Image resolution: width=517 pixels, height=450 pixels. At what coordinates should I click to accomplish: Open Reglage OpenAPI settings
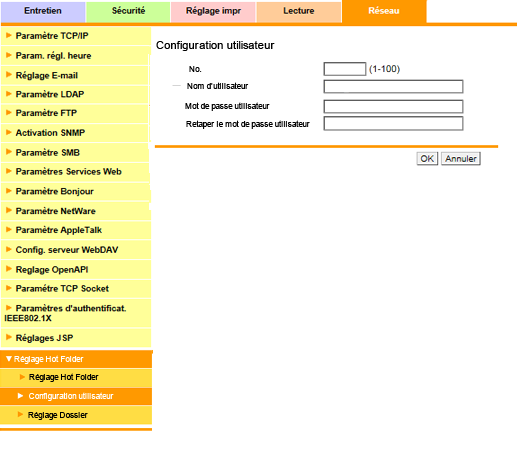76,270
